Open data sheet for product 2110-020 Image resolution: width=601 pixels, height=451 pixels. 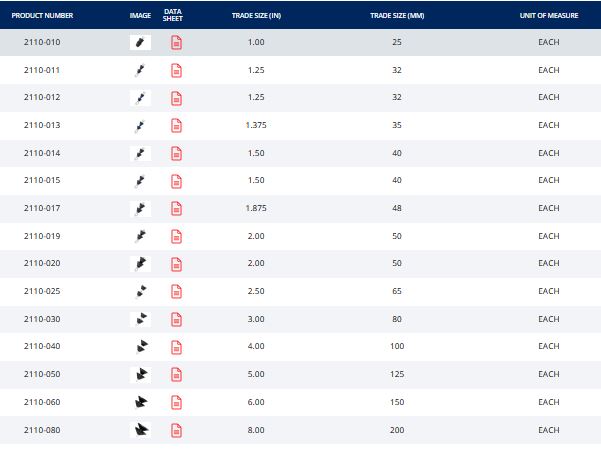[x=176, y=264]
